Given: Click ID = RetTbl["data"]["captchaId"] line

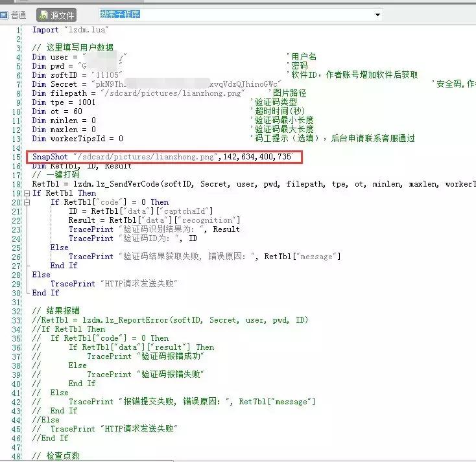Looking at the screenshot, I should (x=141, y=211).
